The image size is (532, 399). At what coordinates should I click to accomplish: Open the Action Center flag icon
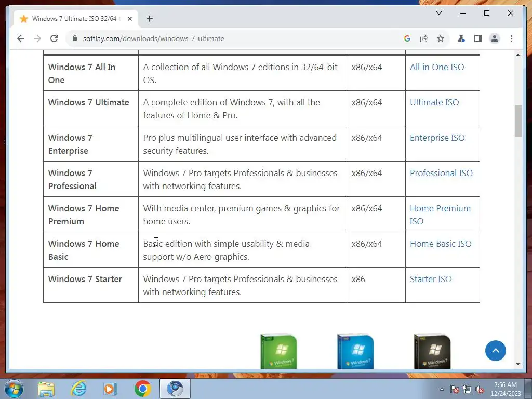454,389
